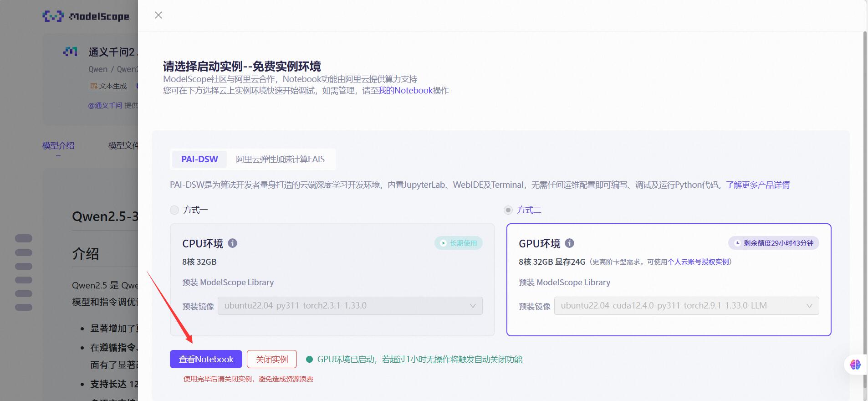Screen dimensions: 868x401
Task: Open the 了解更多产品详情 link
Action: pyautogui.click(x=758, y=185)
